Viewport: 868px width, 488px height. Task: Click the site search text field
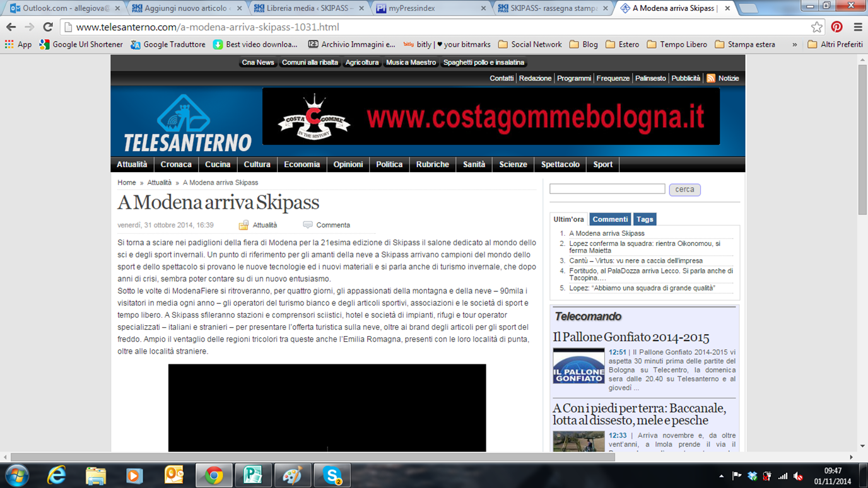coord(607,189)
